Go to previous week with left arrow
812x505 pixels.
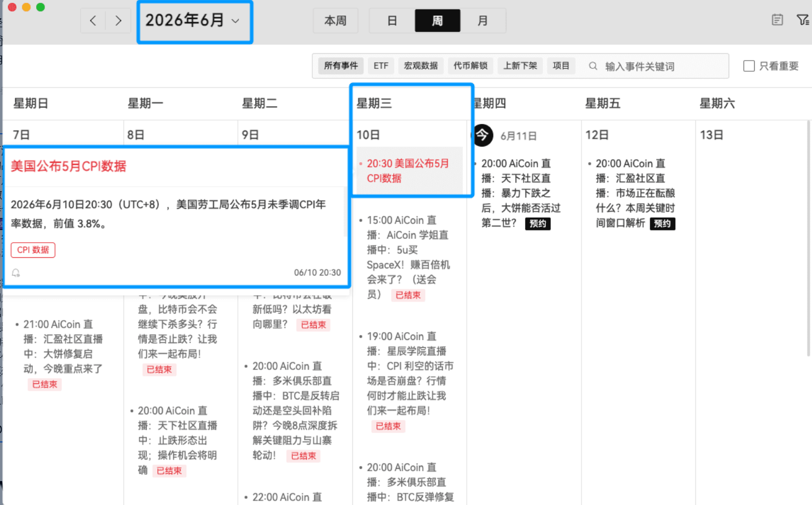(x=93, y=21)
